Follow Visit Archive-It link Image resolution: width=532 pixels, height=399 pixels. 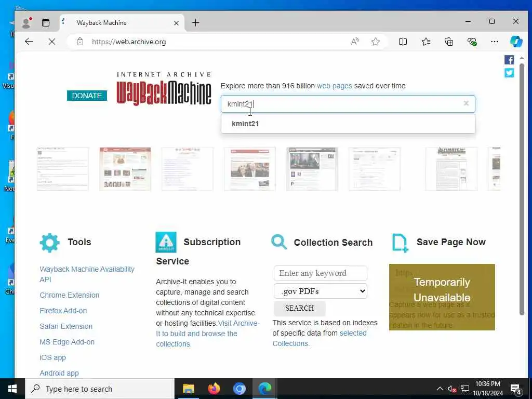click(208, 334)
